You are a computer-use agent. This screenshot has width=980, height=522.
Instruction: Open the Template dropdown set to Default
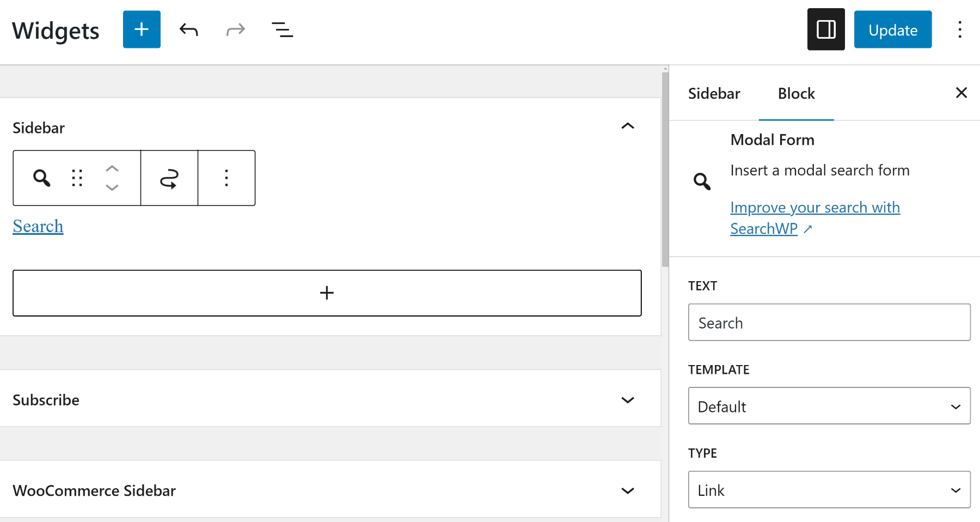[829, 406]
